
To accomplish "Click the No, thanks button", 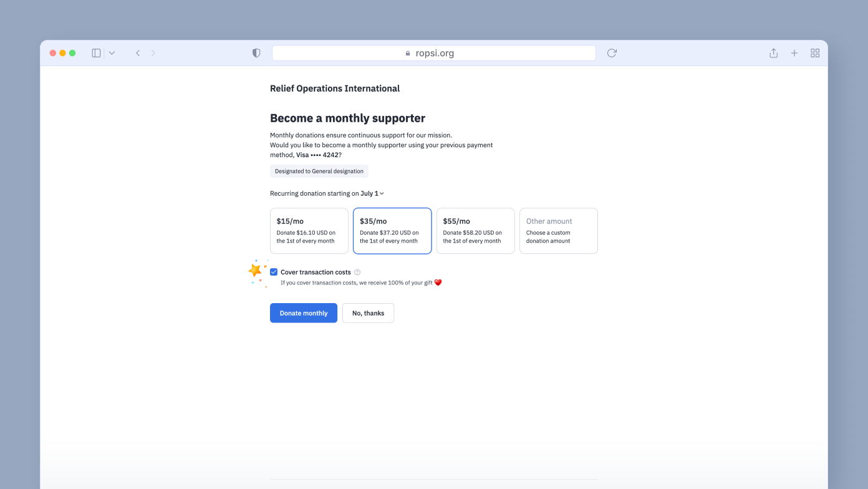I will point(369,313).
